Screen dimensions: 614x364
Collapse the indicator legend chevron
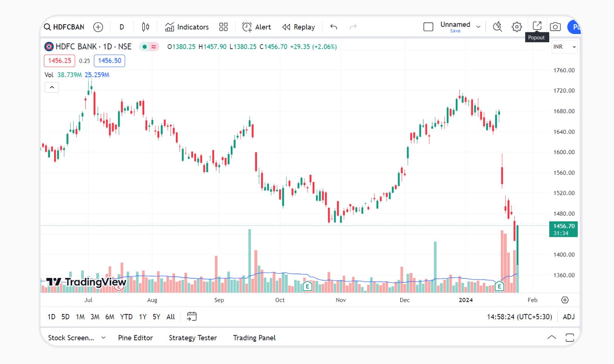[x=52, y=87]
